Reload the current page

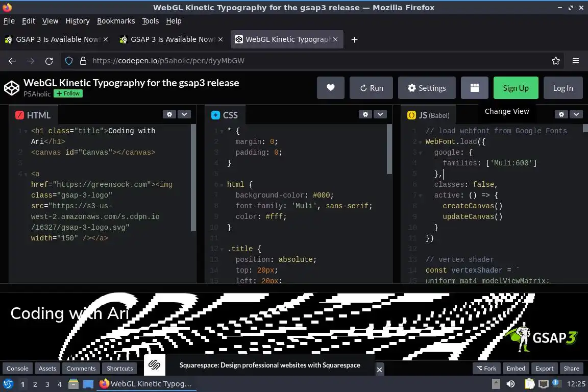point(49,61)
